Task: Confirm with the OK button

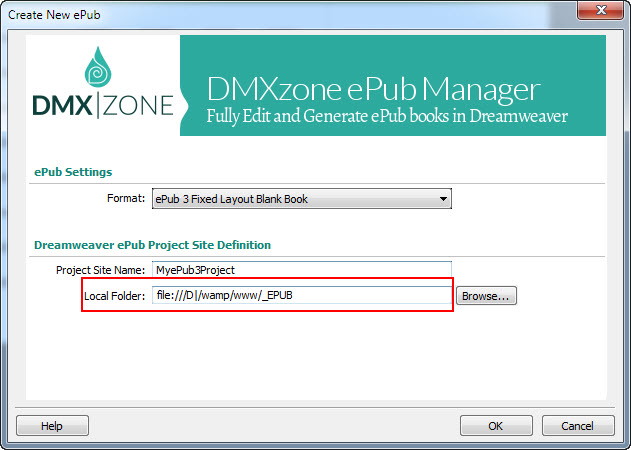Action: pyautogui.click(x=496, y=425)
